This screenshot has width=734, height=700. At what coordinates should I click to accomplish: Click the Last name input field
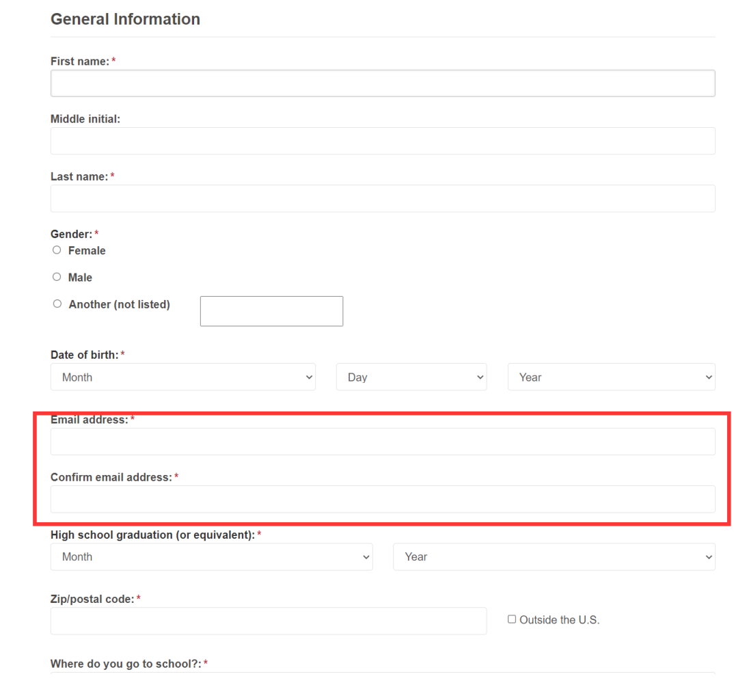click(x=383, y=198)
